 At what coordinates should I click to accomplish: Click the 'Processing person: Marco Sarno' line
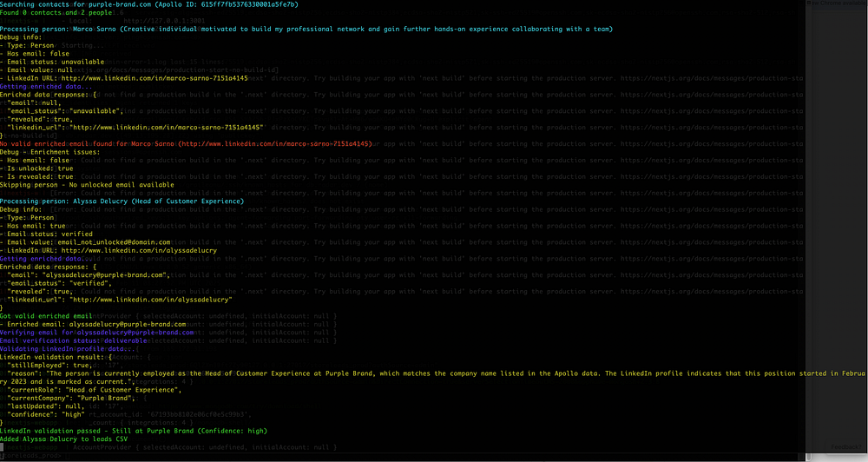(306, 29)
